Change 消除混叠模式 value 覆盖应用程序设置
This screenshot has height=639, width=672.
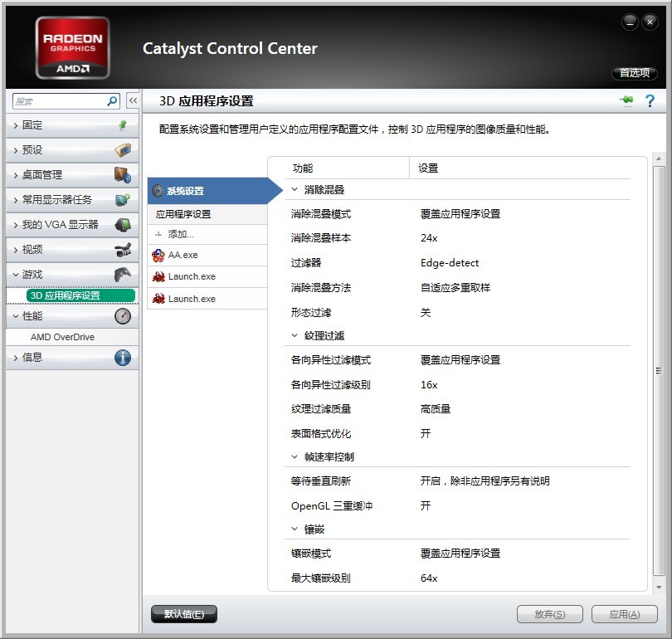[x=460, y=214]
